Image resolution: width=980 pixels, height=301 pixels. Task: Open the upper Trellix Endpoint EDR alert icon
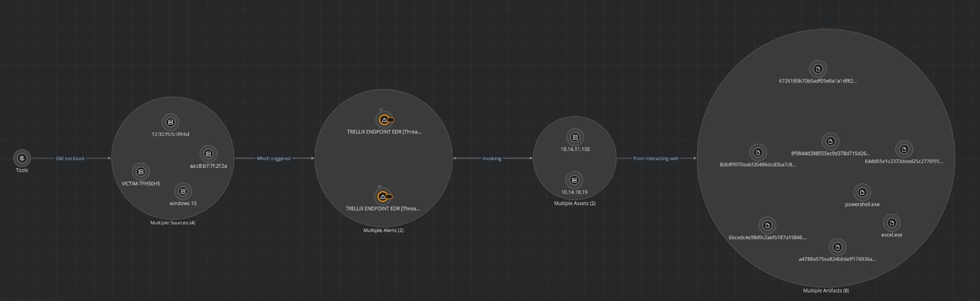[384, 120]
